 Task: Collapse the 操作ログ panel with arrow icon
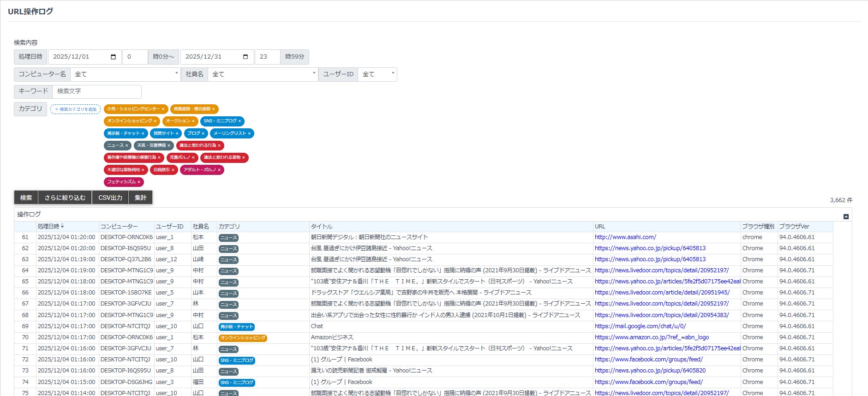click(846, 216)
